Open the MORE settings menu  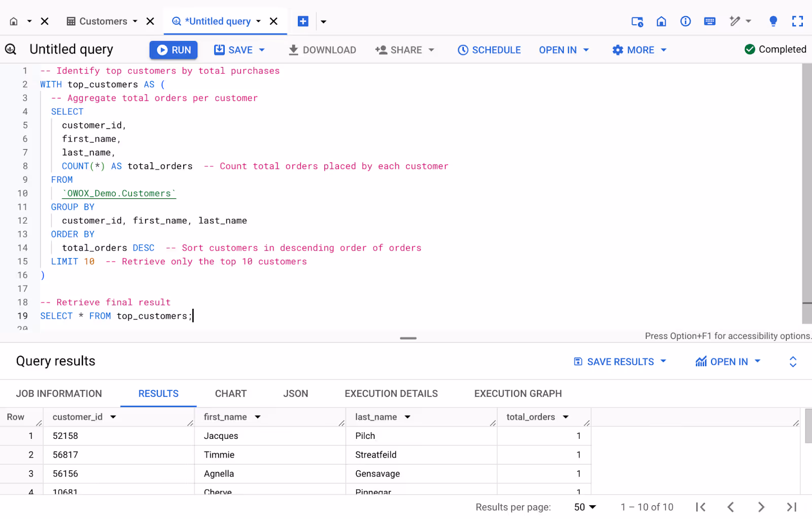639,50
